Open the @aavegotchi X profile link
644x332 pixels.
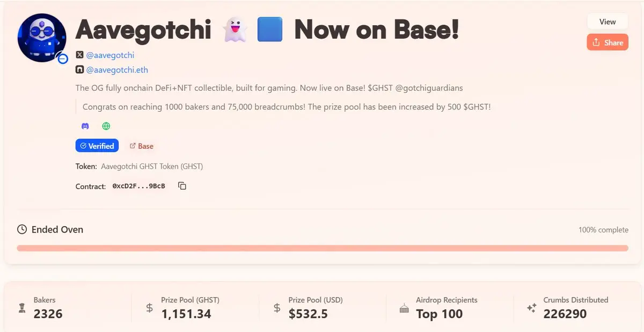pyautogui.click(x=110, y=55)
